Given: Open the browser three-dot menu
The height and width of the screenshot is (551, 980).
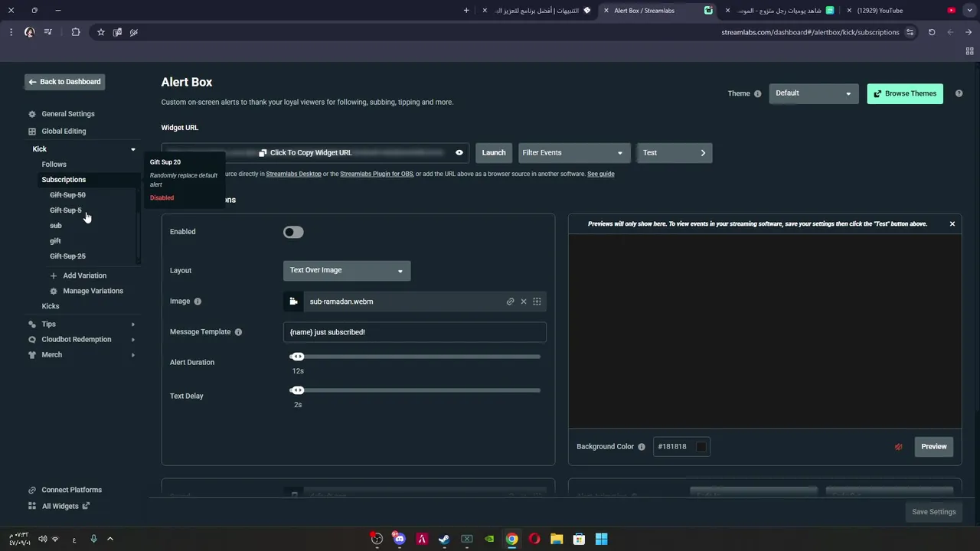Looking at the screenshot, I should pyautogui.click(x=11, y=32).
